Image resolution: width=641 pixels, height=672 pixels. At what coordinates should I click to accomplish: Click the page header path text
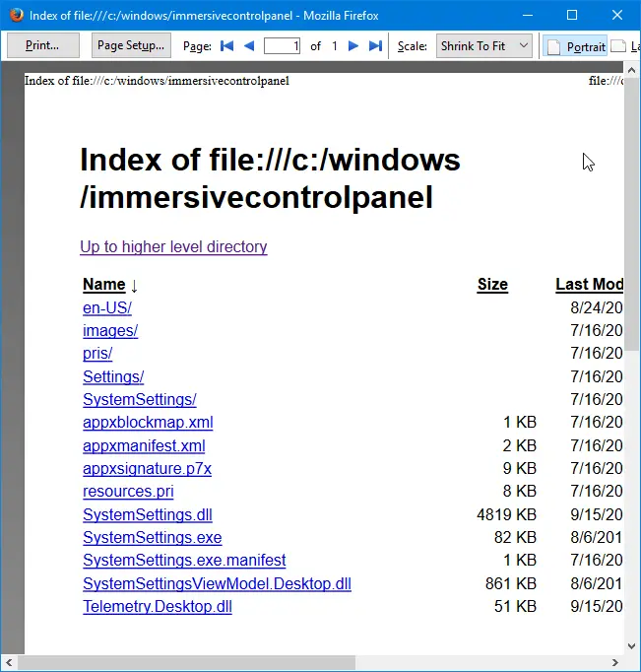click(x=157, y=81)
